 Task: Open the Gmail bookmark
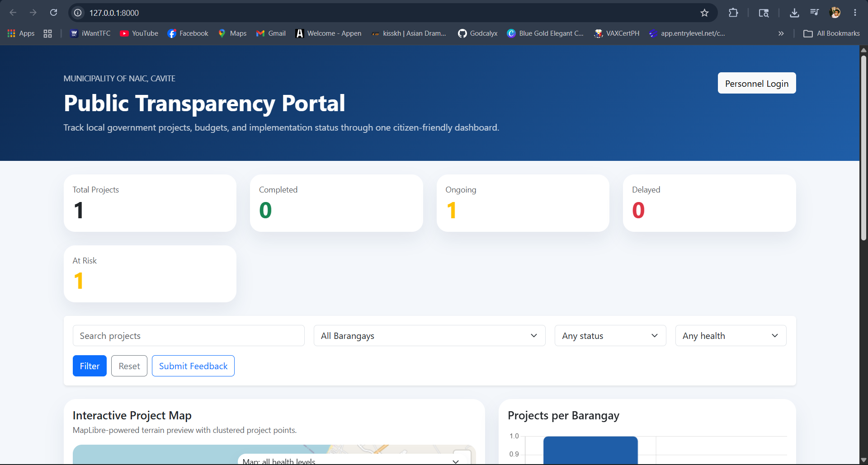click(x=271, y=33)
